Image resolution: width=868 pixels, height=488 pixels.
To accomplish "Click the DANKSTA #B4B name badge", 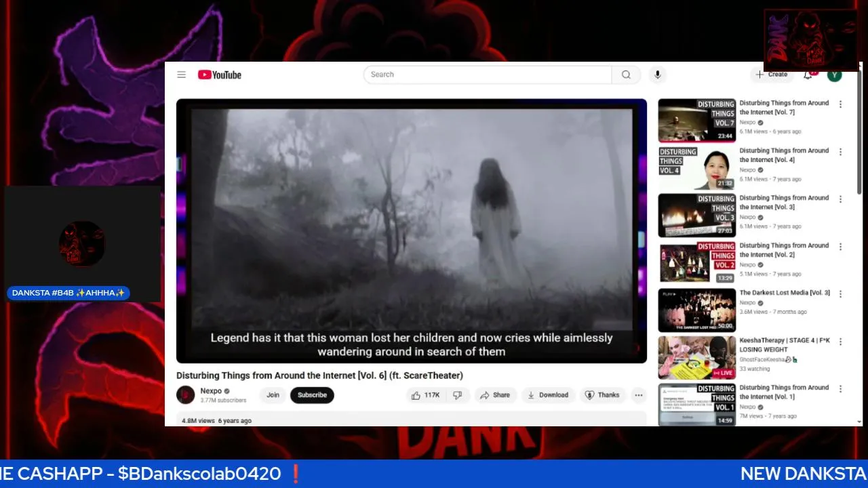I will pos(68,293).
